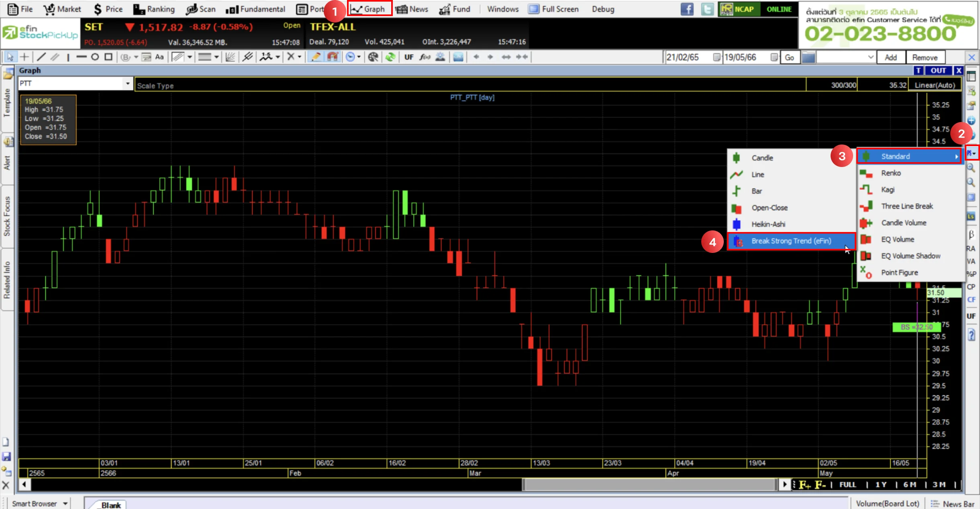The height and width of the screenshot is (509, 980).
Task: Click the end date field 19/05/66
Action: pyautogui.click(x=746, y=57)
